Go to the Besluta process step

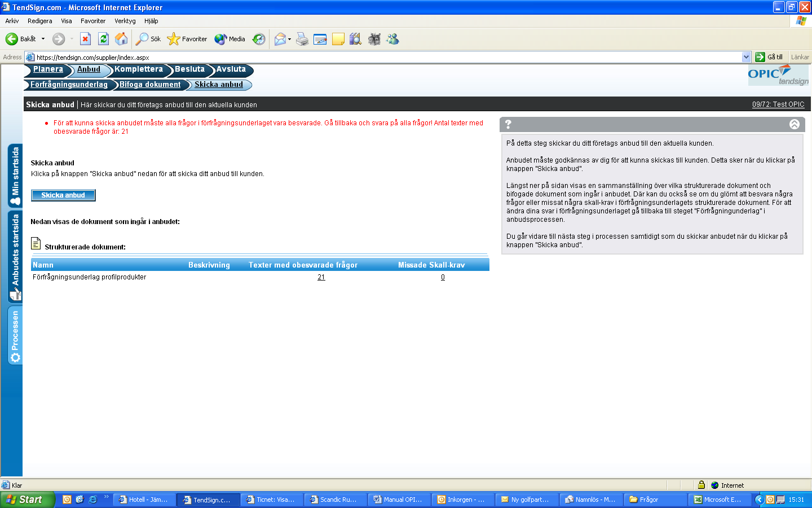click(189, 69)
